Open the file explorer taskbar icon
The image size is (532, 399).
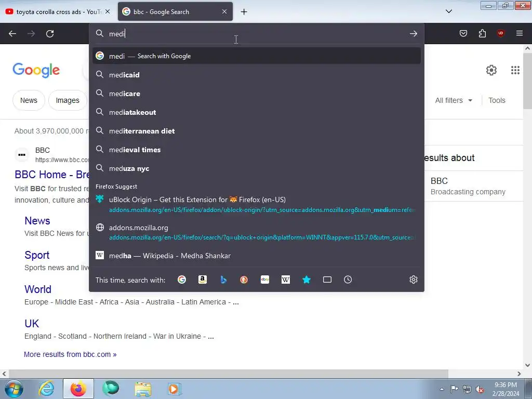pyautogui.click(x=143, y=389)
